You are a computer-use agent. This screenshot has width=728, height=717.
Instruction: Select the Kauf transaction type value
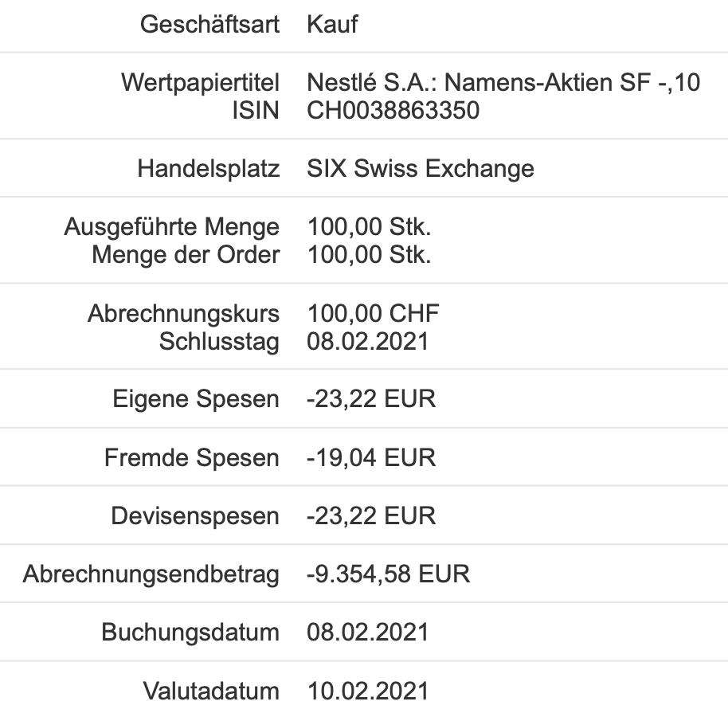point(332,25)
